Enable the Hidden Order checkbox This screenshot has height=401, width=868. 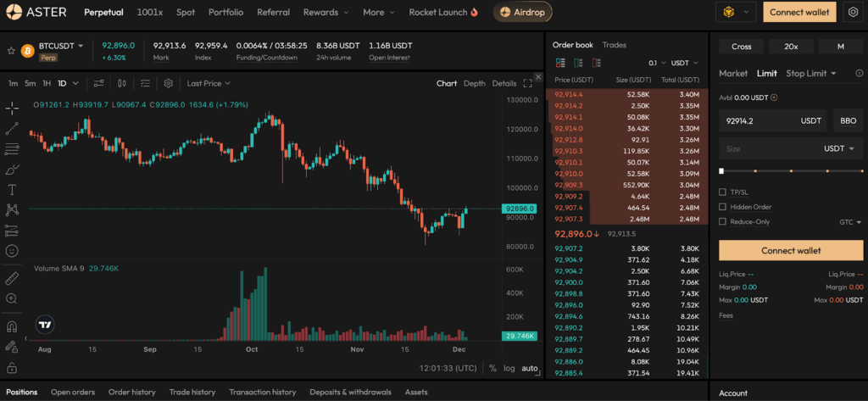pyautogui.click(x=722, y=207)
